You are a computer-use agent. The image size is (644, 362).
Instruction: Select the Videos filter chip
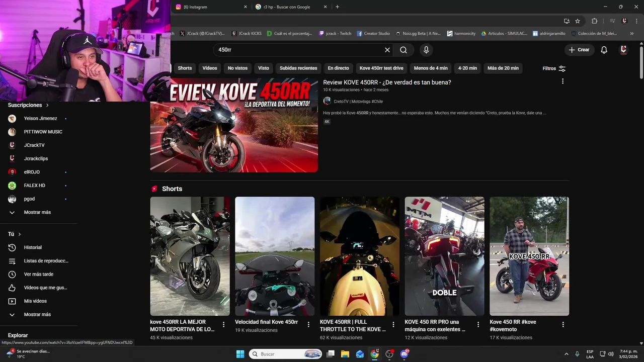click(x=210, y=68)
